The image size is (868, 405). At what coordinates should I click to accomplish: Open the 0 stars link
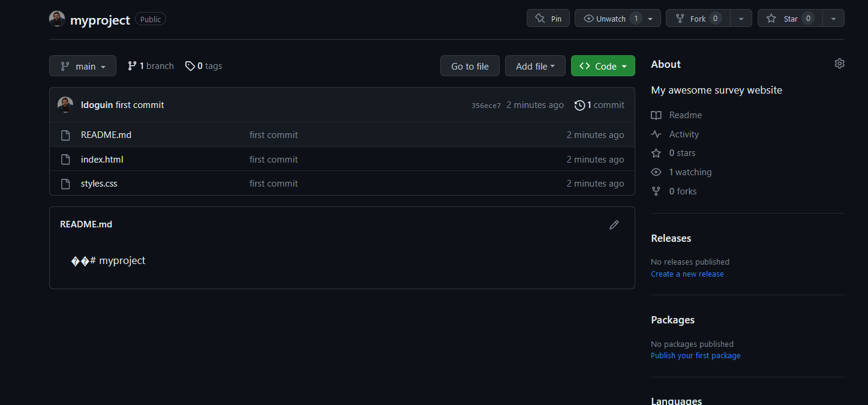click(682, 153)
